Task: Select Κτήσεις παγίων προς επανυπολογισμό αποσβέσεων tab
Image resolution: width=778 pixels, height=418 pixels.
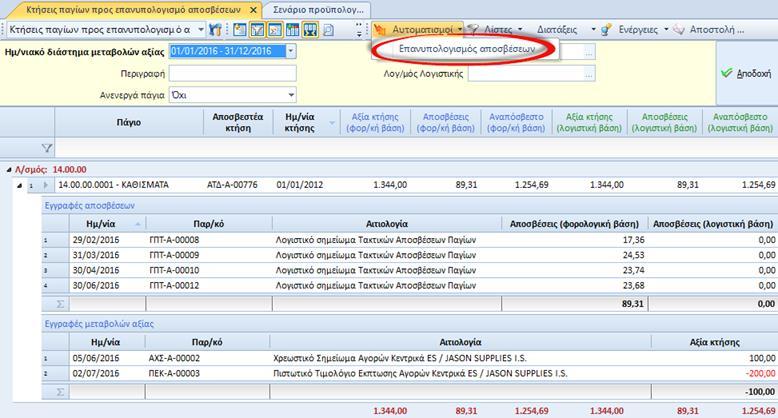Action: tap(133, 9)
